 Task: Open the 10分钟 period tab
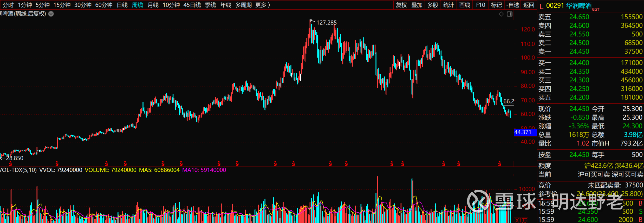coord(171,5)
